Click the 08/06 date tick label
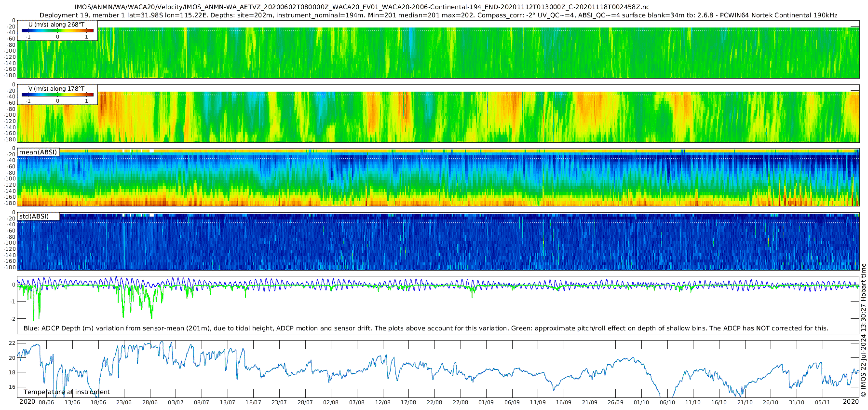 pyautogui.click(x=46, y=403)
